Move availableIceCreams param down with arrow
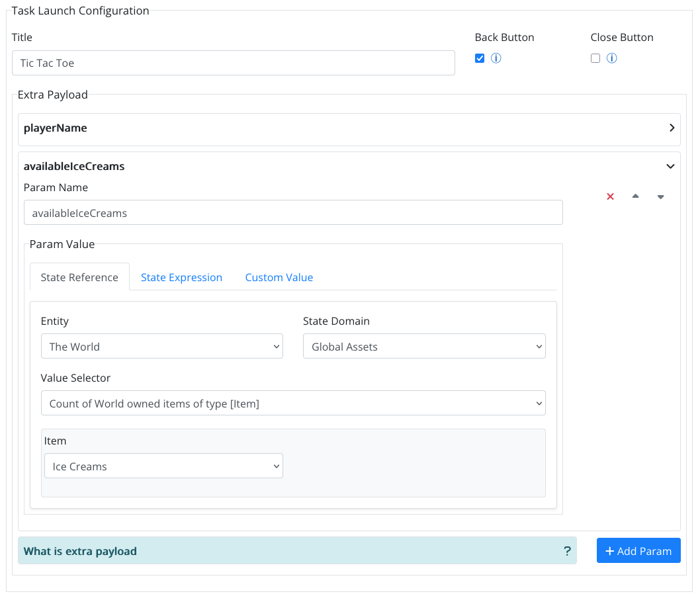 coord(660,196)
